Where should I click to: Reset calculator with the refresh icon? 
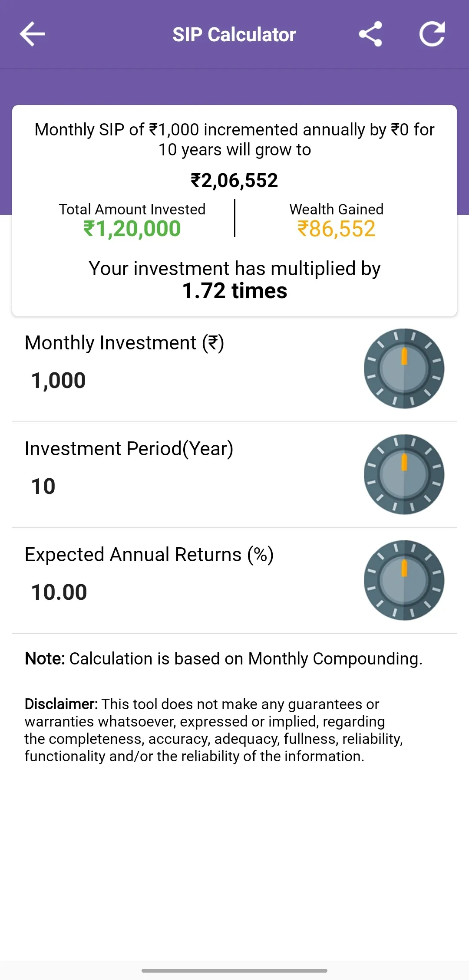(x=432, y=34)
